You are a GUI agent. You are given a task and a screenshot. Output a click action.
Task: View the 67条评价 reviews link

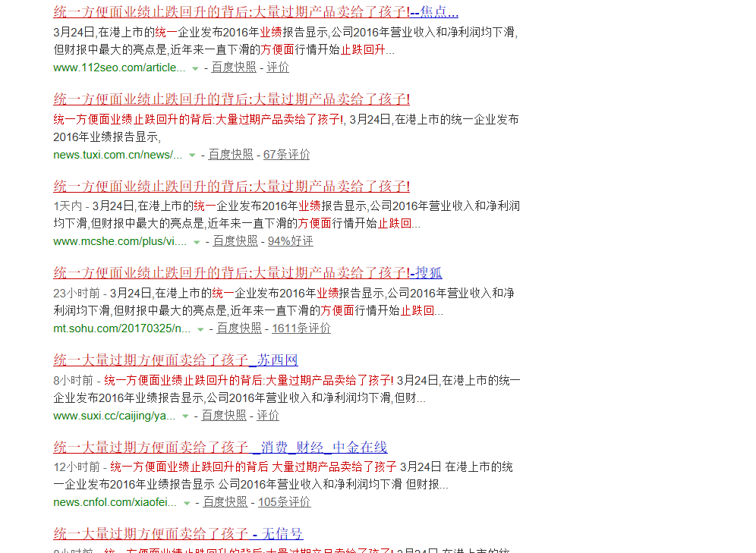[x=286, y=154]
